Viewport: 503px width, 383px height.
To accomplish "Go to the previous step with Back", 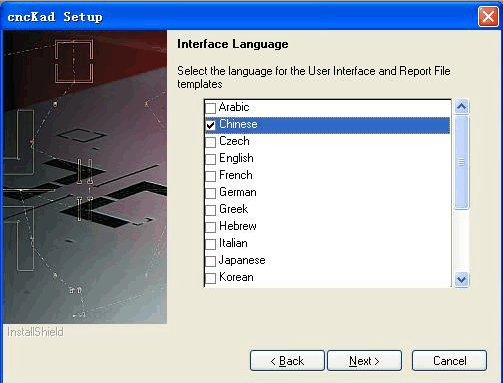I will tap(287, 361).
